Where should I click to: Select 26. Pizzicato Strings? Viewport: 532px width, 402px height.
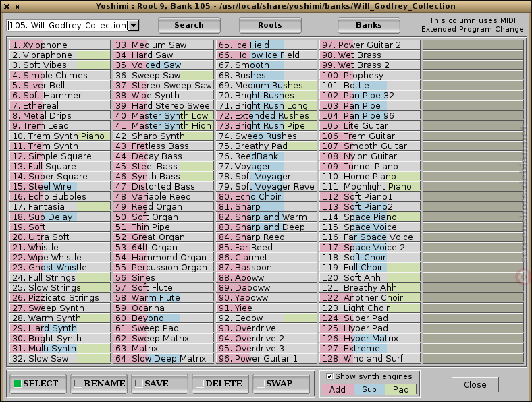click(x=60, y=298)
